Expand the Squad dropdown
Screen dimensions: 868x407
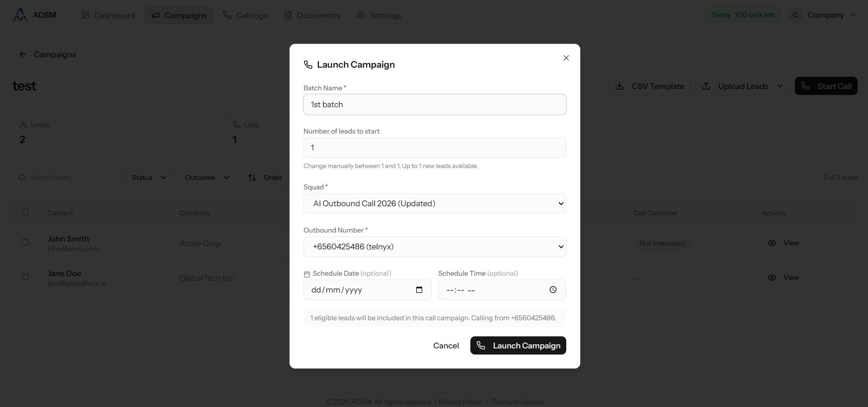coord(434,203)
